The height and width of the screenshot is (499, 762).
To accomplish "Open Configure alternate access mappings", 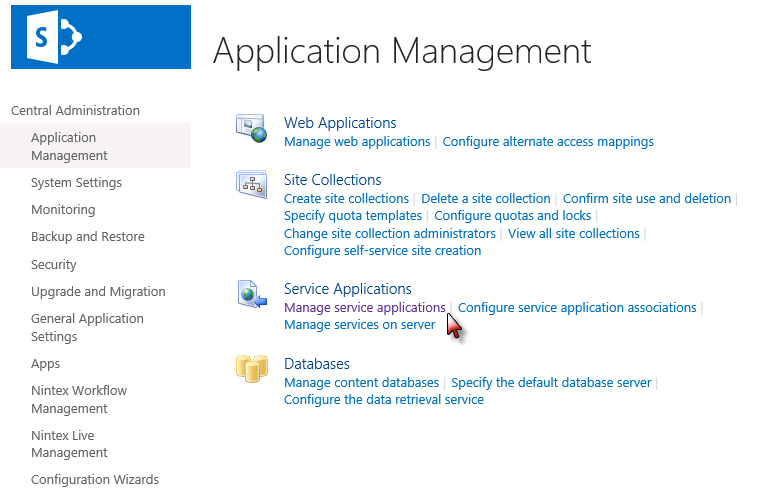I will point(548,142).
